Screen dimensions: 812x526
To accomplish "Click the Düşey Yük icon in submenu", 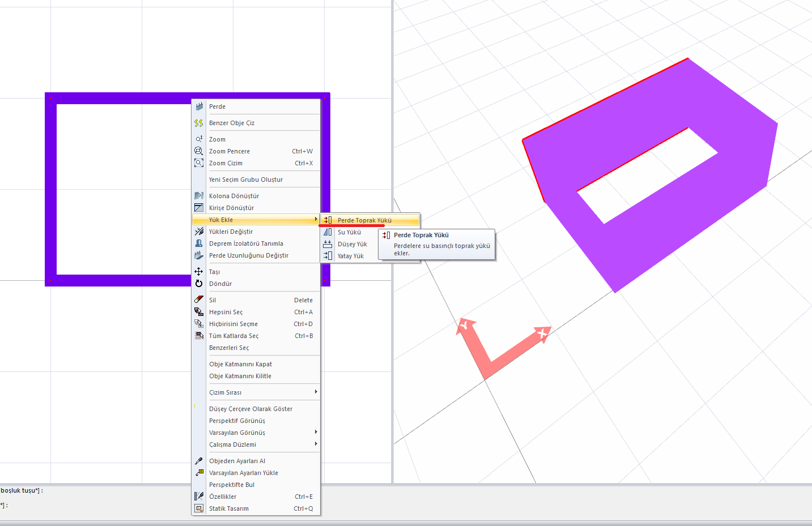I will [328, 244].
